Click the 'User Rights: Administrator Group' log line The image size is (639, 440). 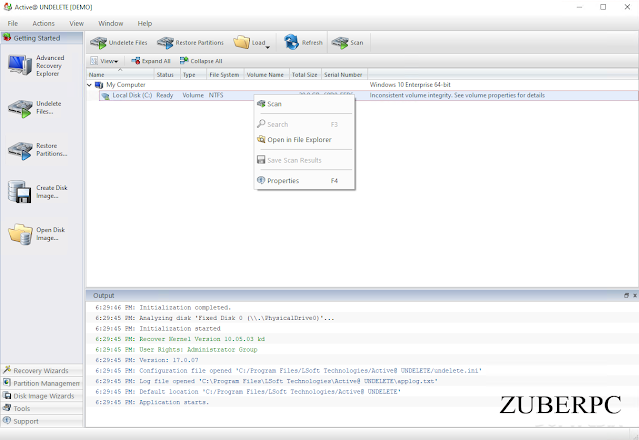[x=176, y=350]
